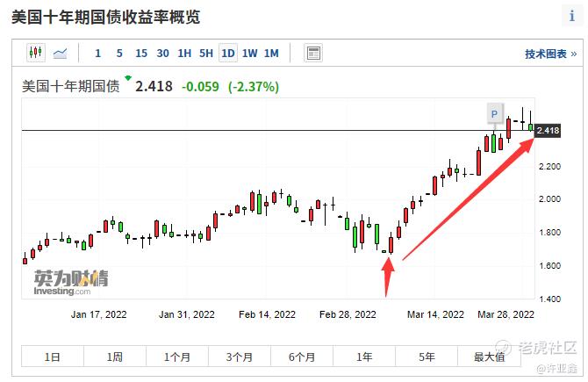
Task: Choose the 最大值 time range
Action: pyautogui.click(x=489, y=357)
